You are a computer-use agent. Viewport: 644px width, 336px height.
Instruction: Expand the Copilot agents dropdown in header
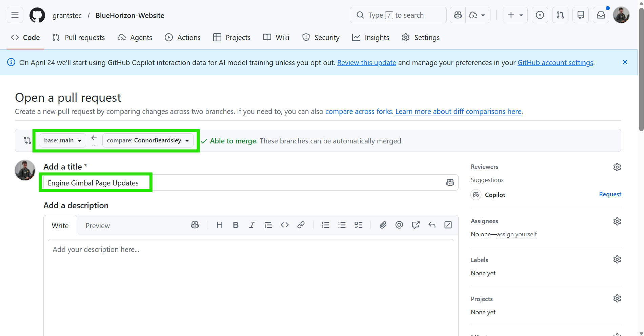tap(478, 15)
